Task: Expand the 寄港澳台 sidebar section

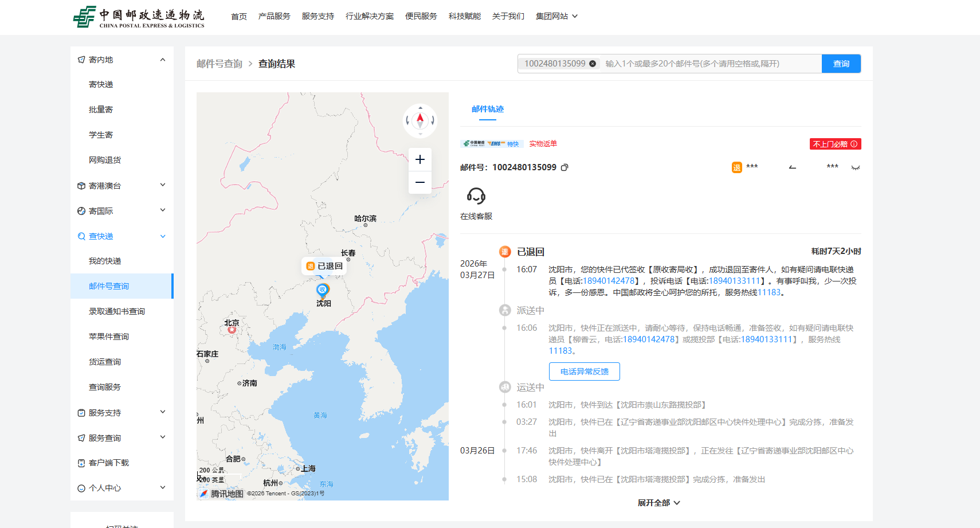Action: coord(163,185)
